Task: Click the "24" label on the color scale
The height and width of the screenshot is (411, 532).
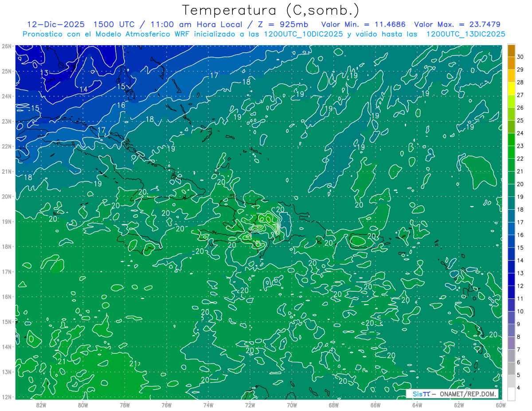Action: (520, 133)
